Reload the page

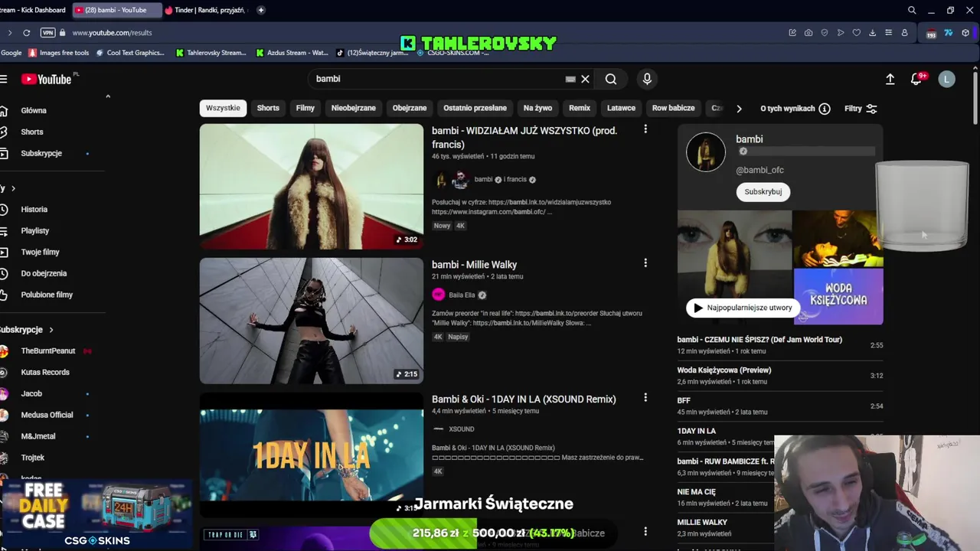click(26, 33)
